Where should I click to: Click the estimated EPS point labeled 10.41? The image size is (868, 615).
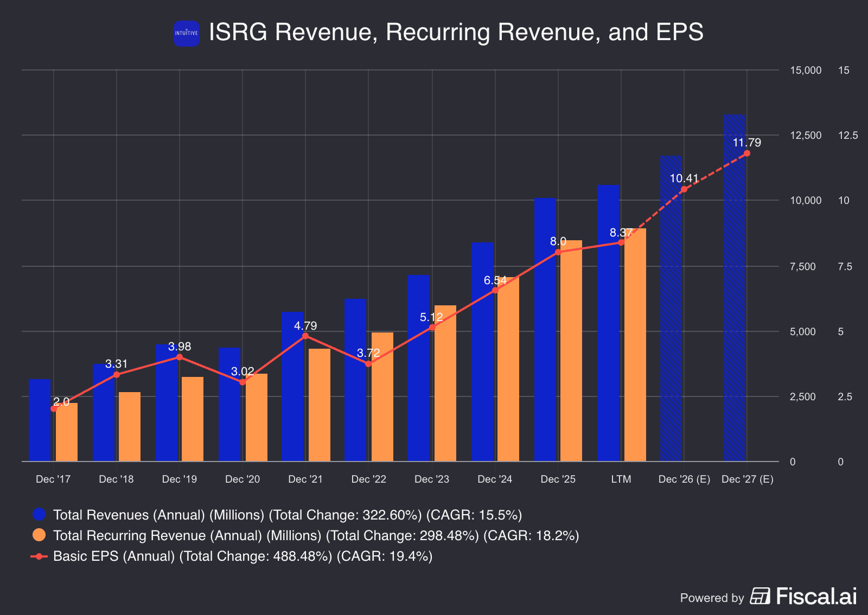tap(684, 189)
